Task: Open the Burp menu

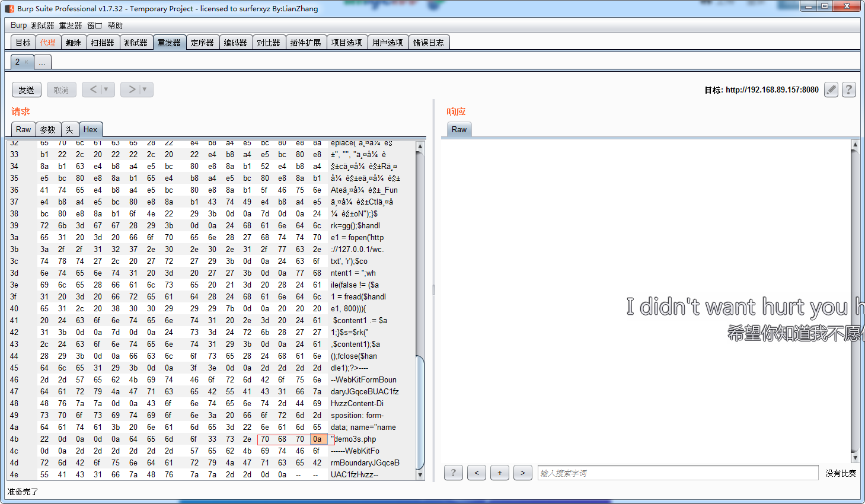Action: point(18,25)
